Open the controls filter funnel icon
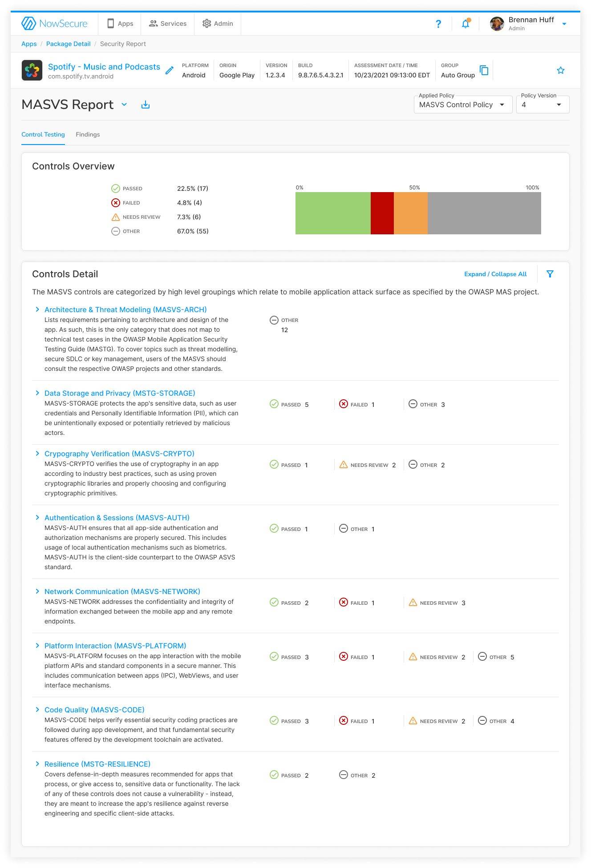Screen dimensions: 591x868 click(x=550, y=274)
